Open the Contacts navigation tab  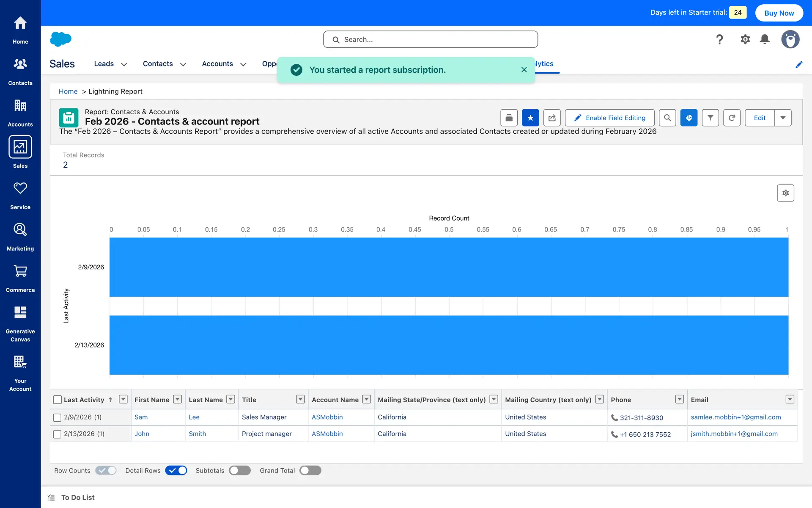tap(158, 63)
